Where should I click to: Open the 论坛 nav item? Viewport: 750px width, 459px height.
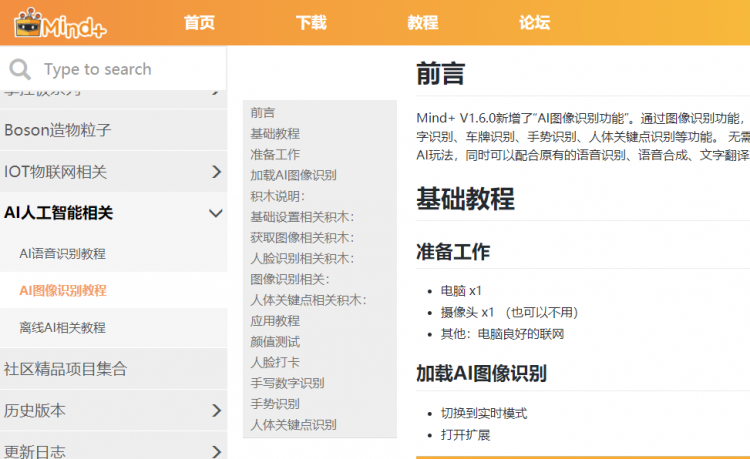[535, 22]
